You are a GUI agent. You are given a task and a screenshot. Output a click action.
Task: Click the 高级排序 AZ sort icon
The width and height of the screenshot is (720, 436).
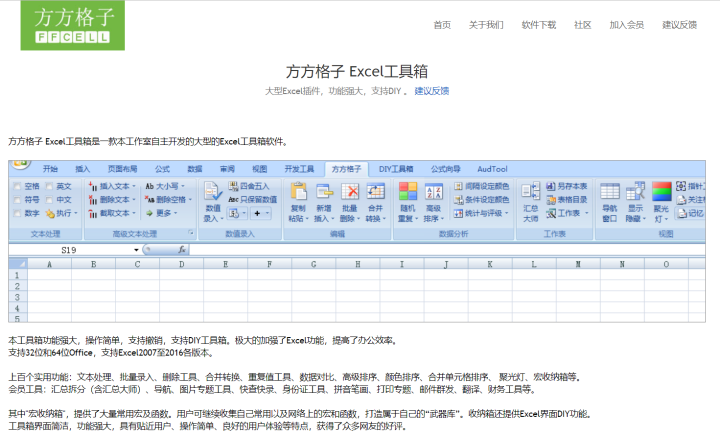point(433,191)
